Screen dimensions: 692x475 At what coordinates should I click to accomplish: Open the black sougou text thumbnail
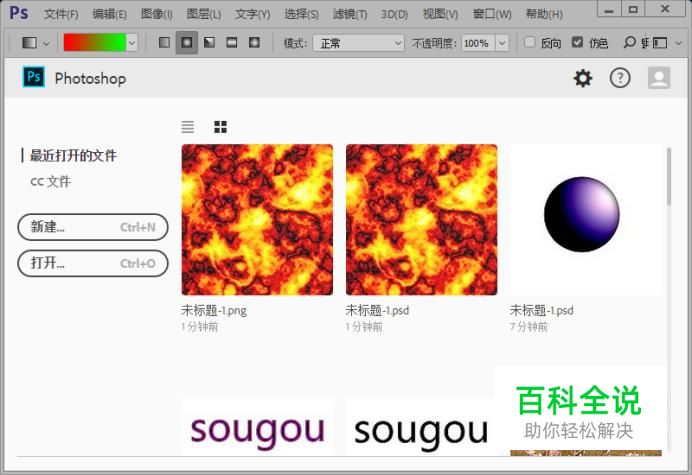421,426
